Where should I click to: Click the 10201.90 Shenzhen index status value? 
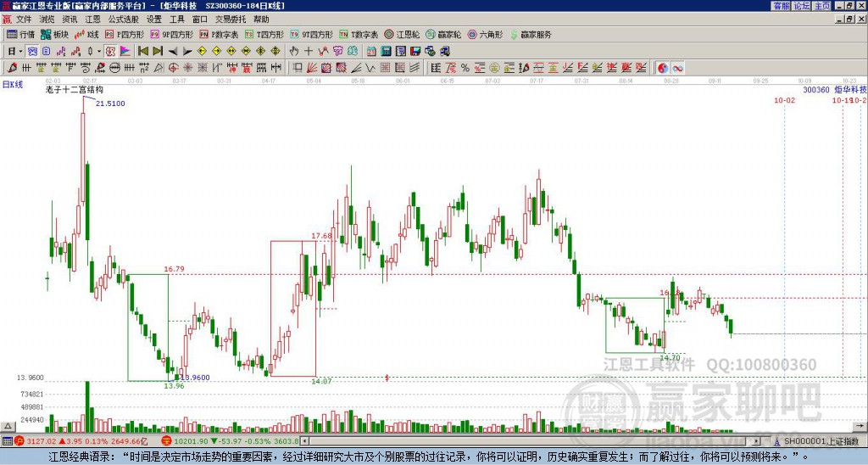[190, 441]
